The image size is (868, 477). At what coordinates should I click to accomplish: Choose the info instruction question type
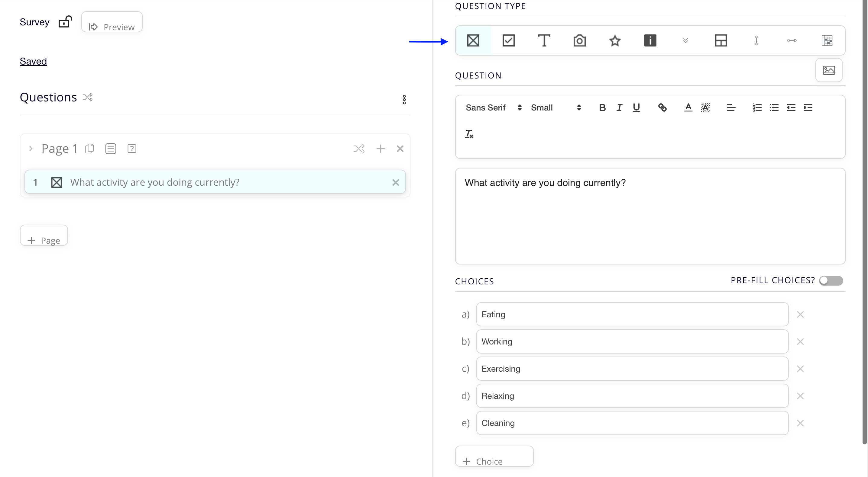point(650,40)
